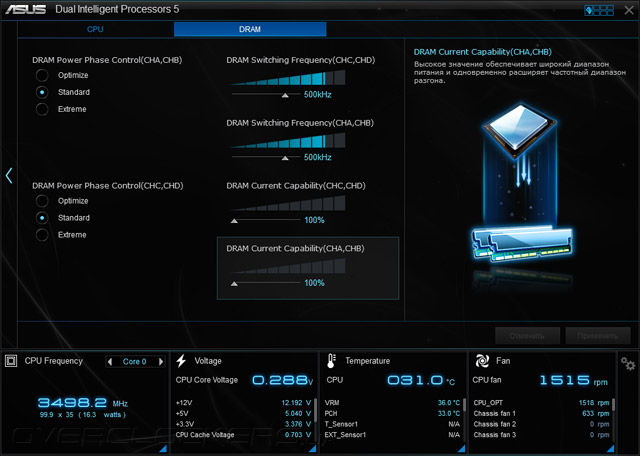
Task: Select Optimize for DRAM Power Phase Control(CHA,CHB)
Action: (x=42, y=75)
